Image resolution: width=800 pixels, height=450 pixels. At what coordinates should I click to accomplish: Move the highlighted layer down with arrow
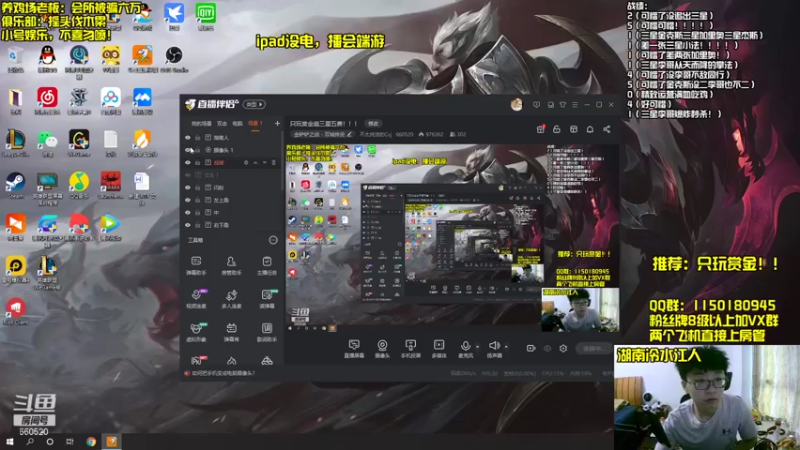(x=264, y=163)
